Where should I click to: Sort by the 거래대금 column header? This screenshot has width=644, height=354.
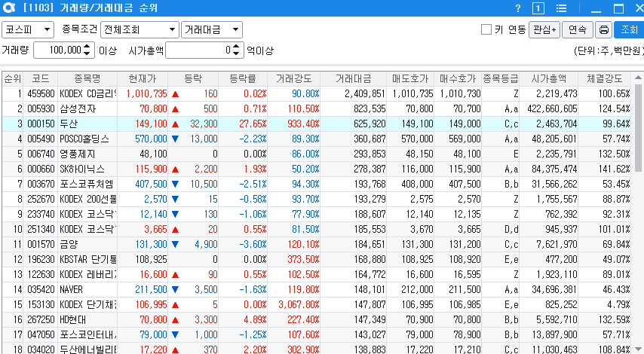pyautogui.click(x=353, y=79)
